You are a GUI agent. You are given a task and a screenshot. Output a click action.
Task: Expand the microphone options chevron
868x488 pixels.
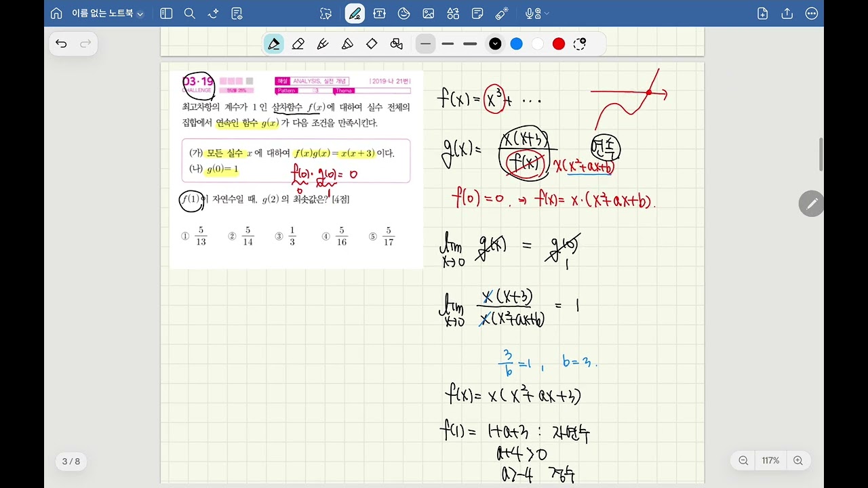[547, 14]
